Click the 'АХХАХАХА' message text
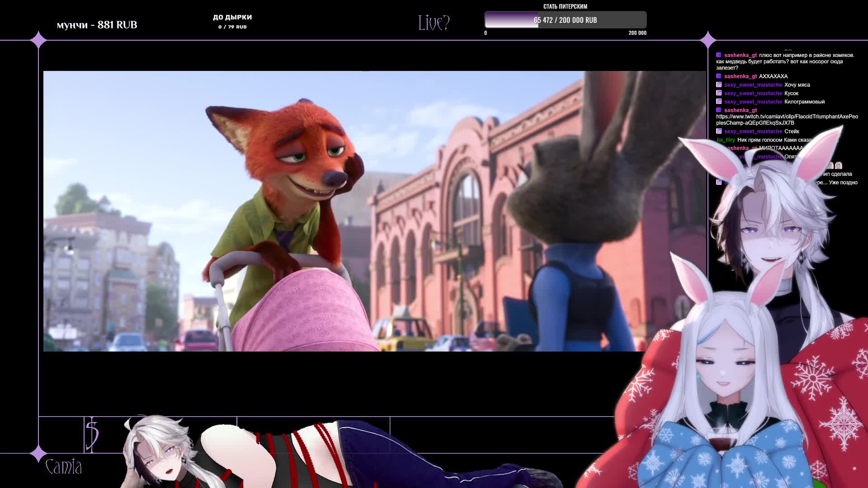Screen dimensions: 868x488 [x=773, y=76]
